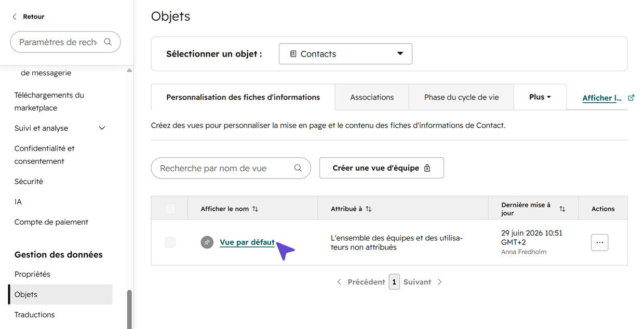Switch to Phase du cycle de vie tab

[462, 97]
